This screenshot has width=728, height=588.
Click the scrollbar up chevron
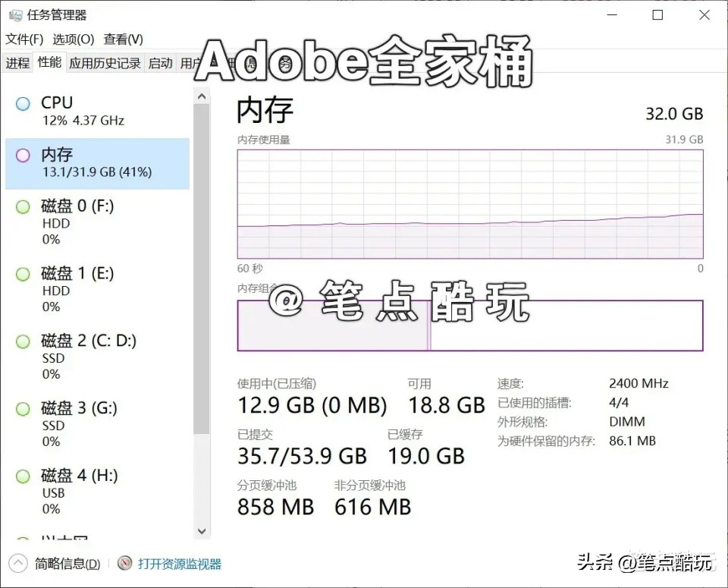202,95
